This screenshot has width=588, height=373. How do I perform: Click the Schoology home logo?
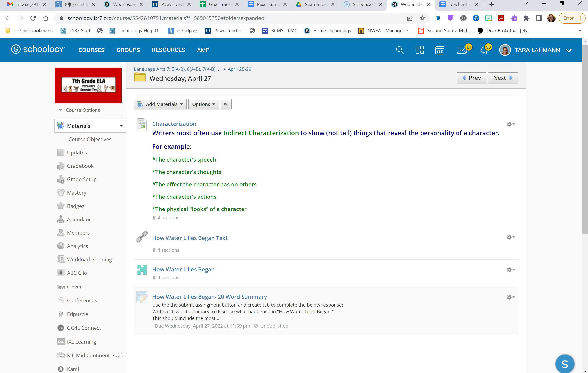38,49
